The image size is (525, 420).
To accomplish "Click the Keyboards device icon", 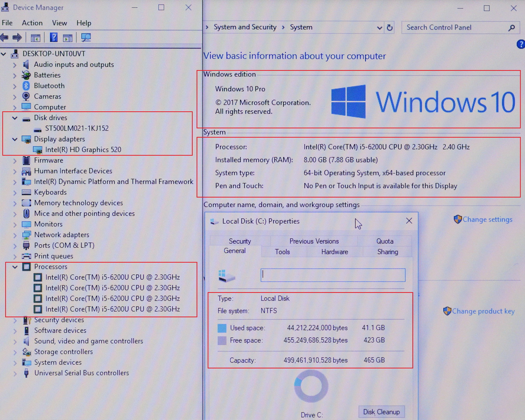I will tap(26, 192).
